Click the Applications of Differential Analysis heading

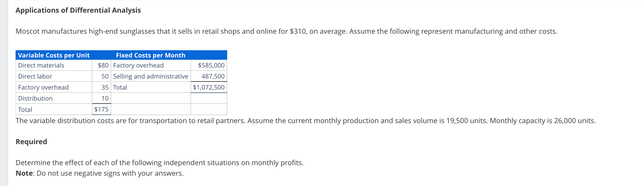click(78, 10)
